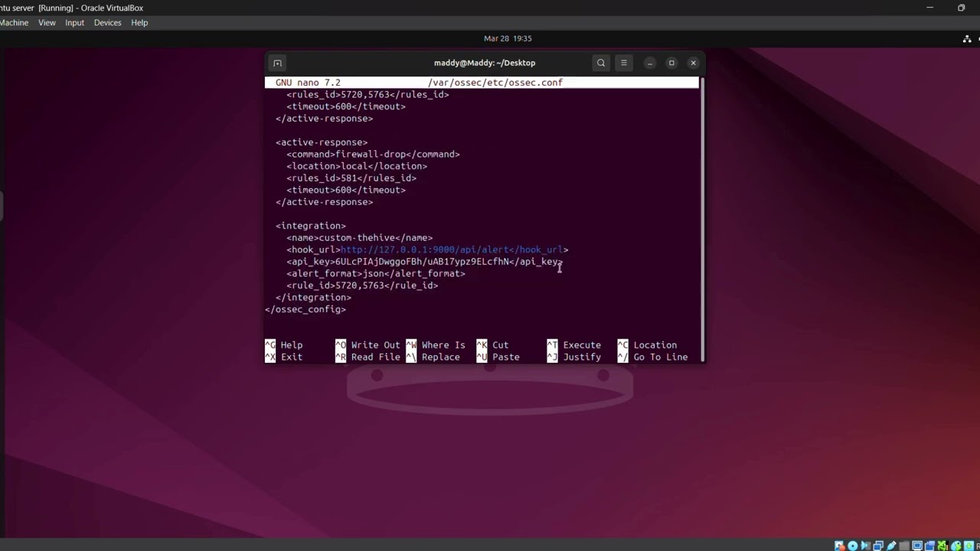The width and height of the screenshot is (980, 551).
Task: Click the rules_id 581 line
Action: 351,178
